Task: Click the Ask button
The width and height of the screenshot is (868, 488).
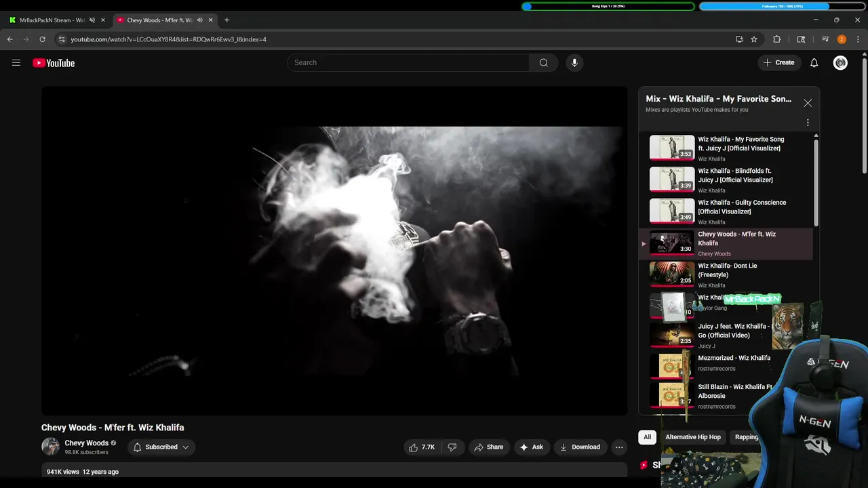Action: 531,447
